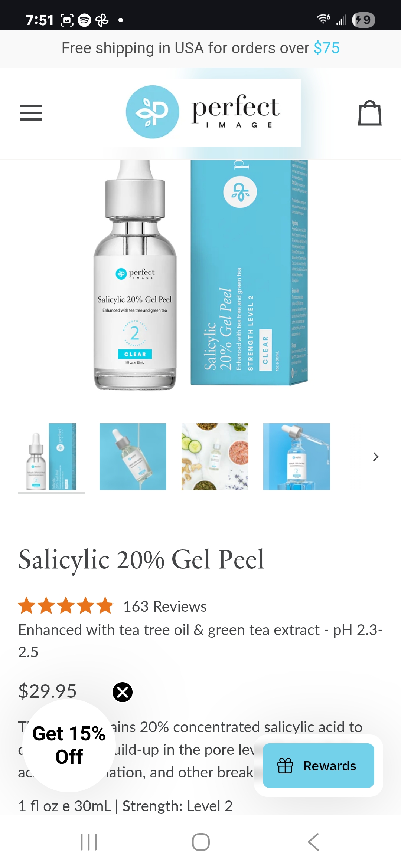Screen dimensions: 401x868
Task: View the ingredients flat-lay thumbnail
Action: (215, 457)
